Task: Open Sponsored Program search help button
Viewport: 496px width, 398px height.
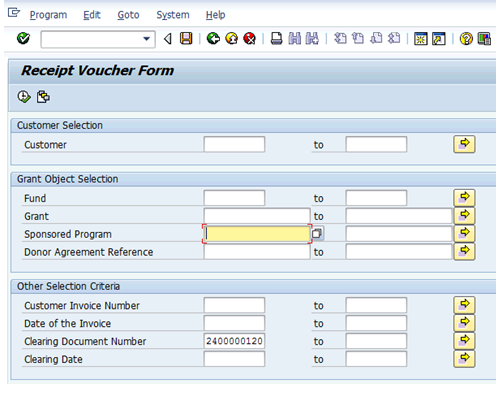Action: tap(317, 233)
